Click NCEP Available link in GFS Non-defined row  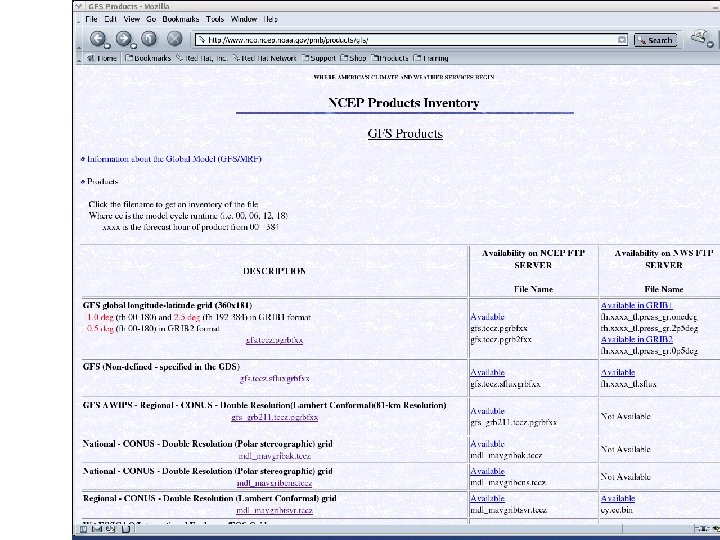pos(487,372)
